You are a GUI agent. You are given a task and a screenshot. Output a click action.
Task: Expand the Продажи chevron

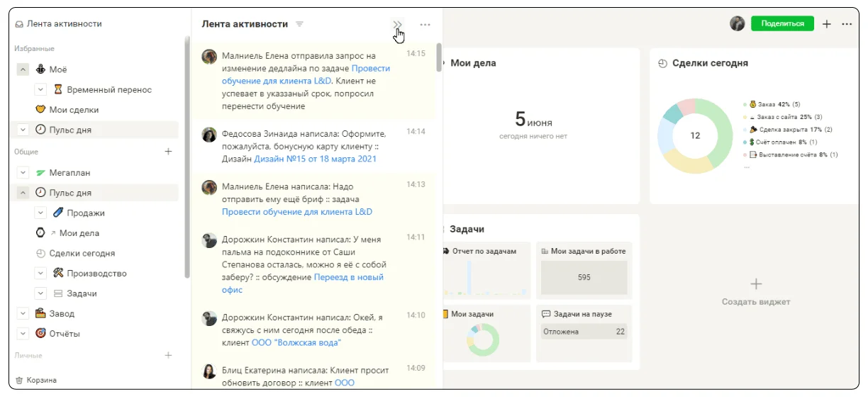pyautogui.click(x=40, y=213)
